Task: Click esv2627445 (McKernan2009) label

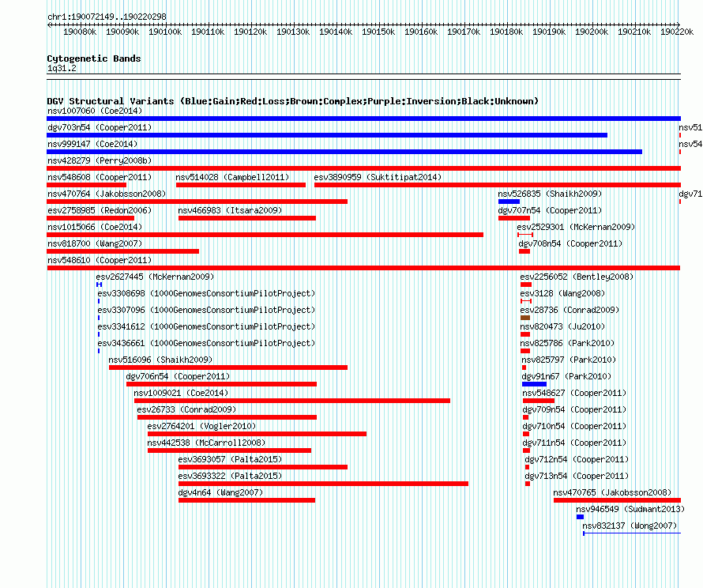Action: [x=155, y=277]
